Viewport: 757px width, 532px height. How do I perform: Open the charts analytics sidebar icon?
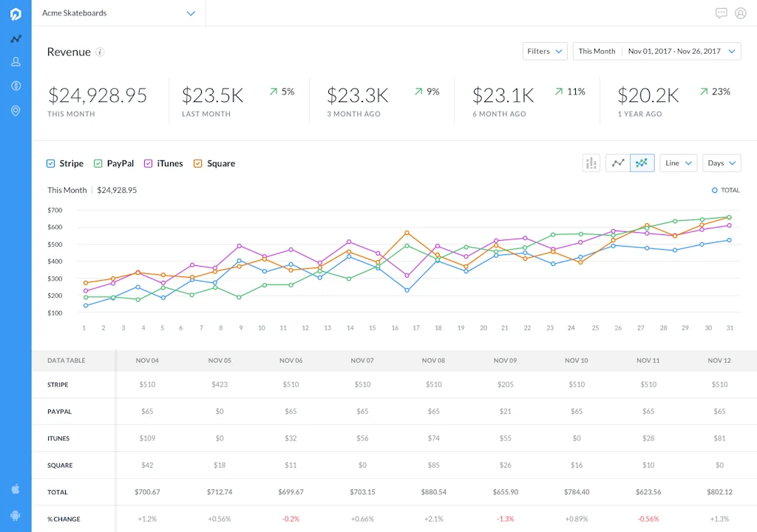16,38
